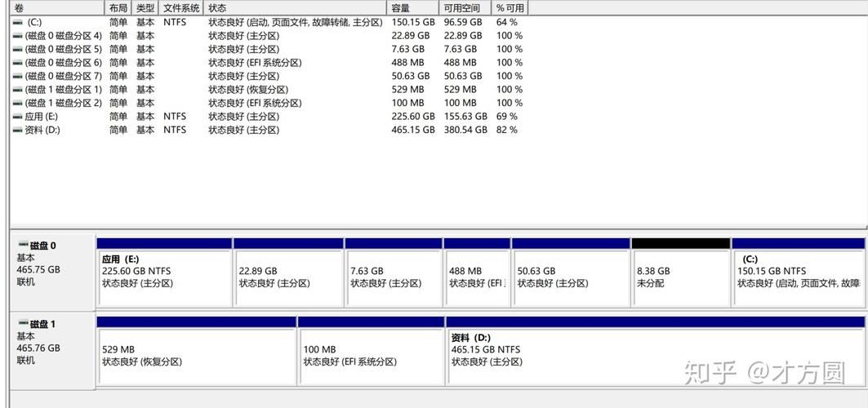Click the drive icon of 磁盘 0 磁盘分区 7 row
The height and width of the screenshot is (408, 868).
[x=18, y=76]
